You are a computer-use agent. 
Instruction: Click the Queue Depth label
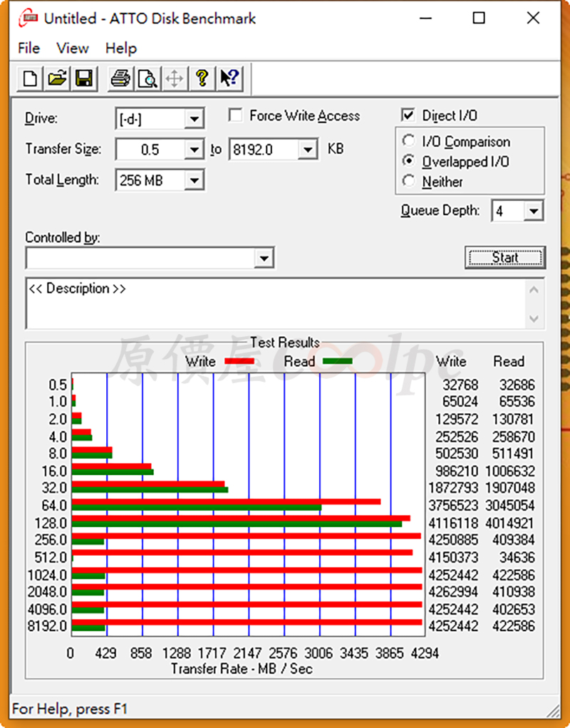click(440, 211)
